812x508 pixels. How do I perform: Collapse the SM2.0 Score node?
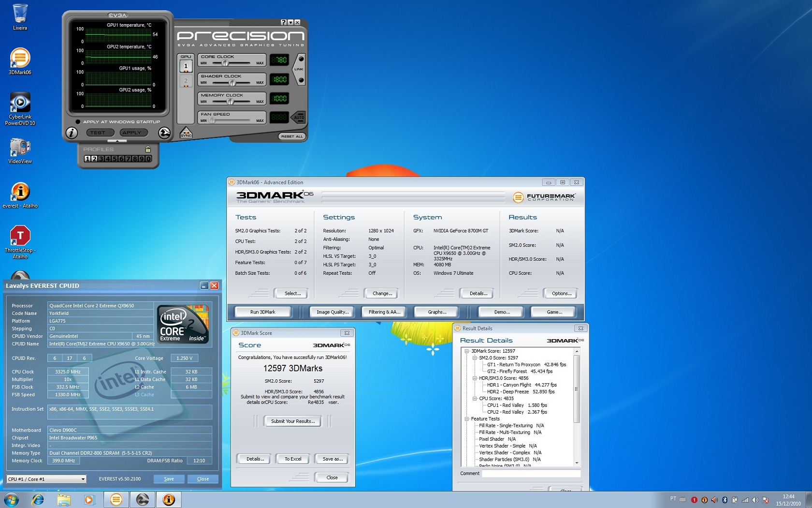pos(475,358)
